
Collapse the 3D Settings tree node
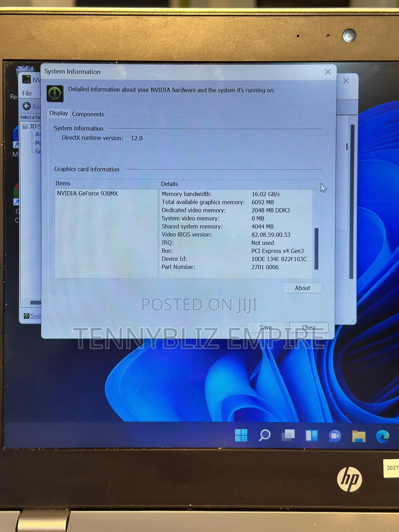(25, 126)
